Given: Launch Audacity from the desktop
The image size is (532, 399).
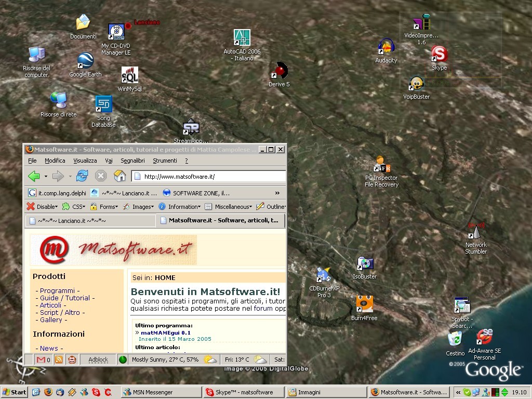Looking at the screenshot, I should click(x=386, y=51).
